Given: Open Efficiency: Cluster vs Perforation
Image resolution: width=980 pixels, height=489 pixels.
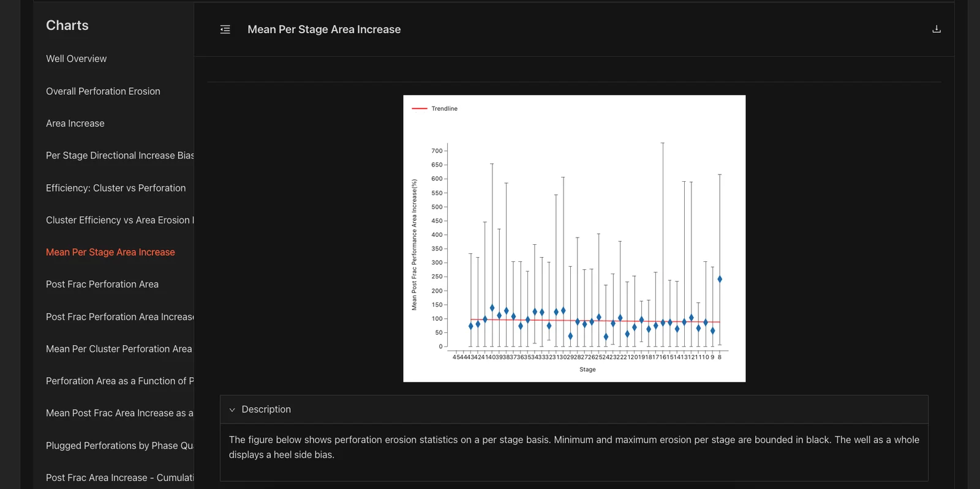Looking at the screenshot, I should point(116,188).
